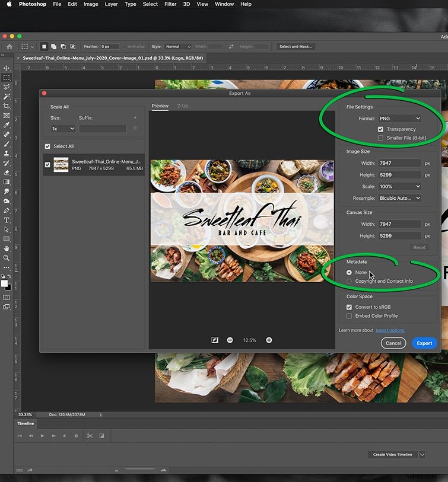This screenshot has width=448, height=482.
Task: Zoom out the export preview
Action: (230, 340)
